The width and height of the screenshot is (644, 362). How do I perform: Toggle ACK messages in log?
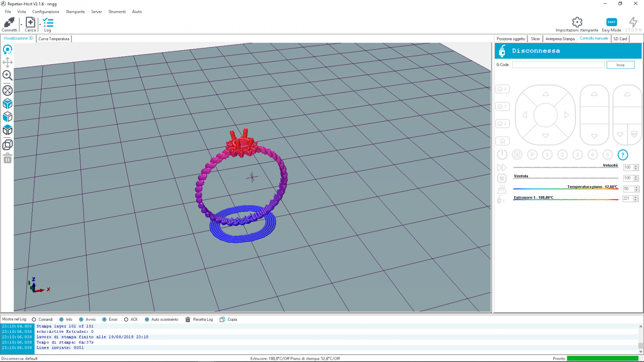pyautogui.click(x=126, y=320)
